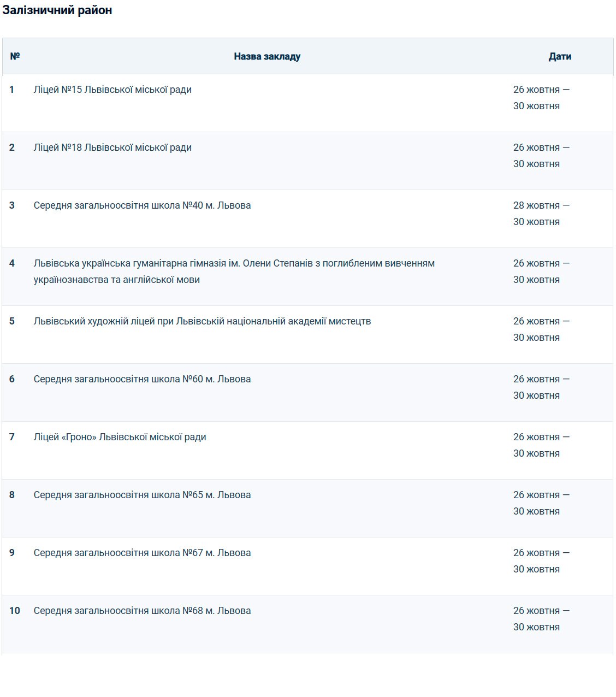Click the 'Назва закладу' column header
The width and height of the screenshot is (616, 697).
click(x=267, y=56)
